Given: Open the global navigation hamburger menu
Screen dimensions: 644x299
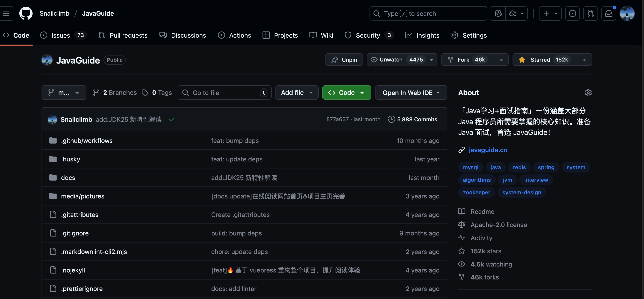Looking at the screenshot, I should 7,14.
